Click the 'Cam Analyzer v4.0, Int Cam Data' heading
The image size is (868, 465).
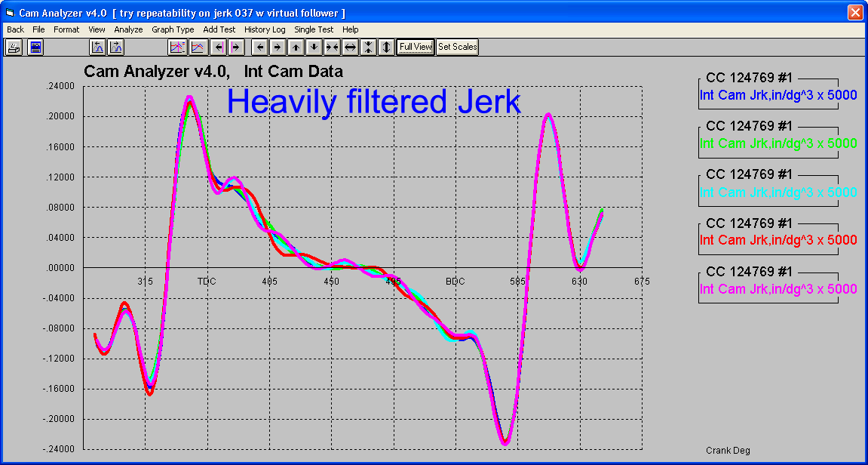click(x=213, y=72)
